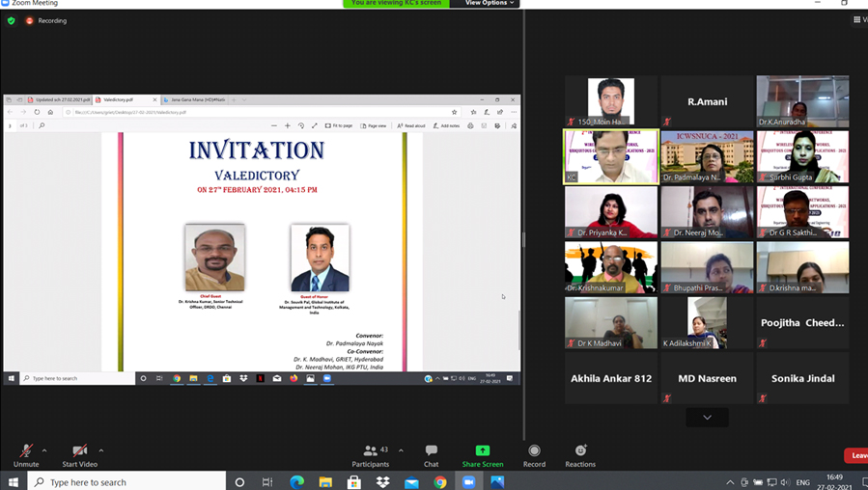The width and height of the screenshot is (868, 490).
Task: Open the Participants list
Action: point(371,455)
